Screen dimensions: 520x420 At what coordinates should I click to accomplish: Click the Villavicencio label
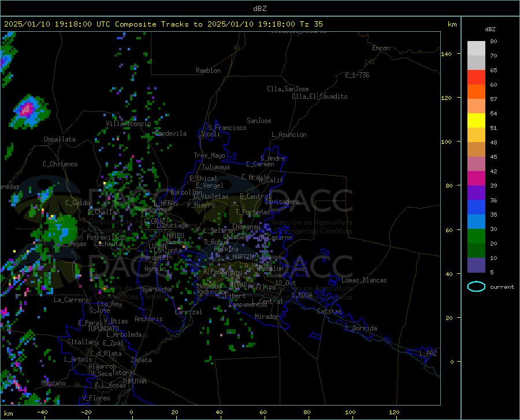pyautogui.click(x=128, y=124)
